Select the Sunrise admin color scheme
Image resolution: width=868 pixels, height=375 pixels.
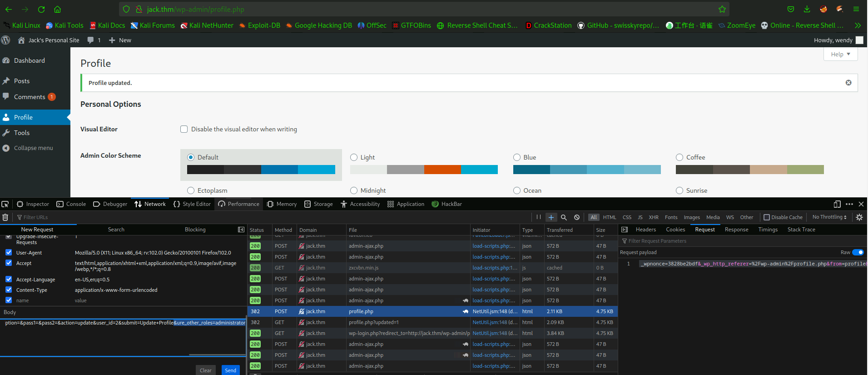coord(680,190)
